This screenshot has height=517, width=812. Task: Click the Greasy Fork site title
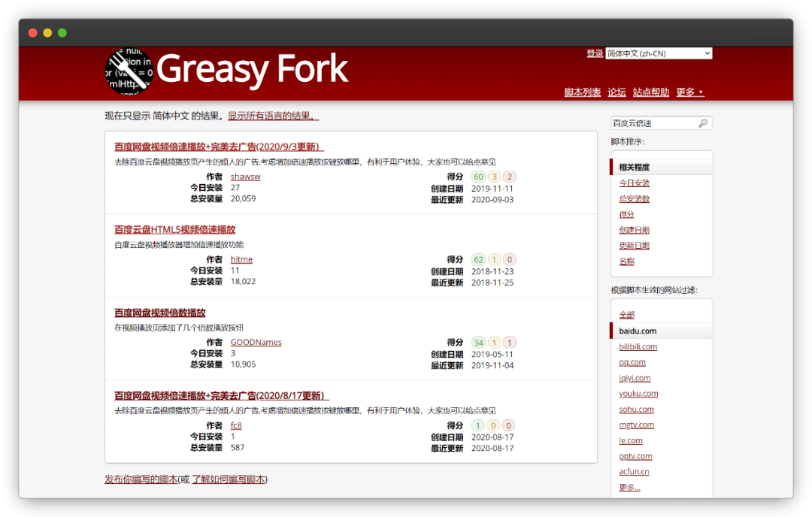click(x=252, y=69)
